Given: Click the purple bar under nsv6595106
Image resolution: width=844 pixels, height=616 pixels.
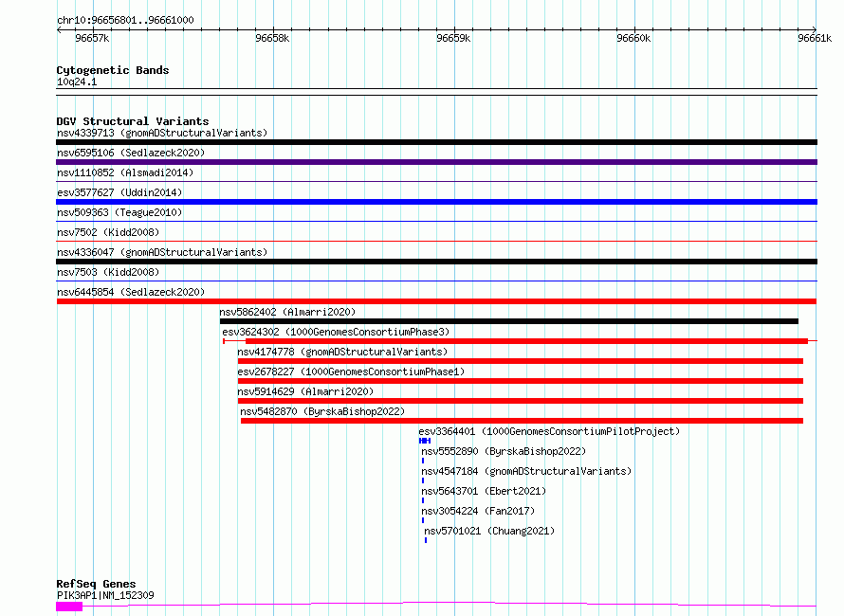Looking at the screenshot, I should (436, 162).
